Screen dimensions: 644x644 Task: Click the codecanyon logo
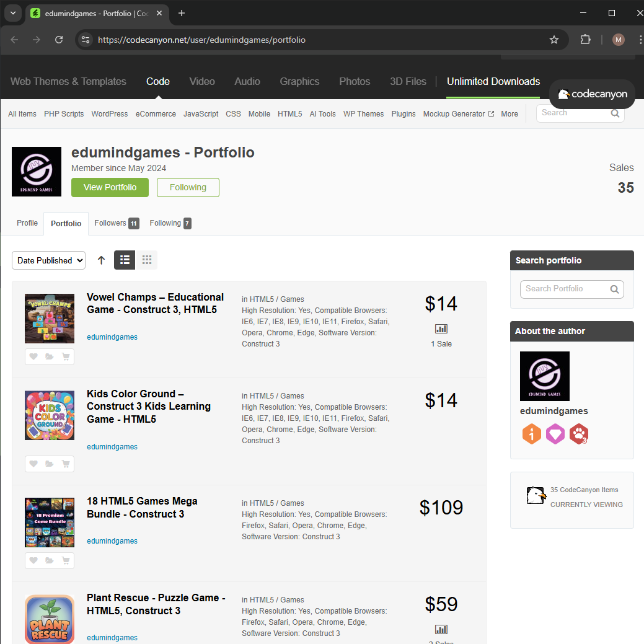[x=593, y=94]
